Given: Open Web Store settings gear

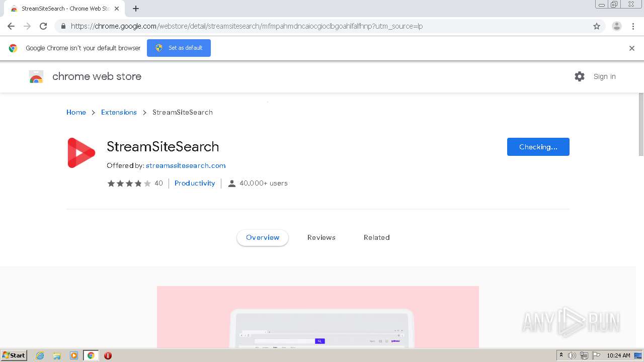Looking at the screenshot, I should (x=580, y=76).
